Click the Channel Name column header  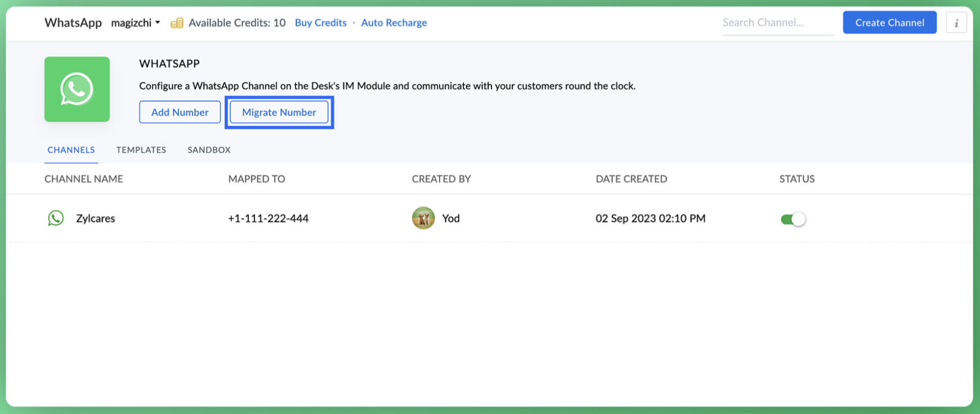(x=84, y=179)
